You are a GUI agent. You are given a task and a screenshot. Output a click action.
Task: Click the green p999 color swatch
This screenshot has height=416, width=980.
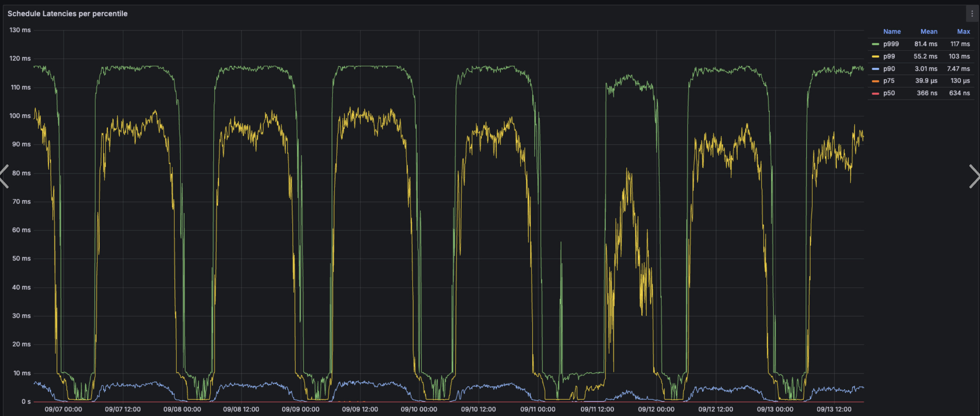pyautogui.click(x=875, y=44)
